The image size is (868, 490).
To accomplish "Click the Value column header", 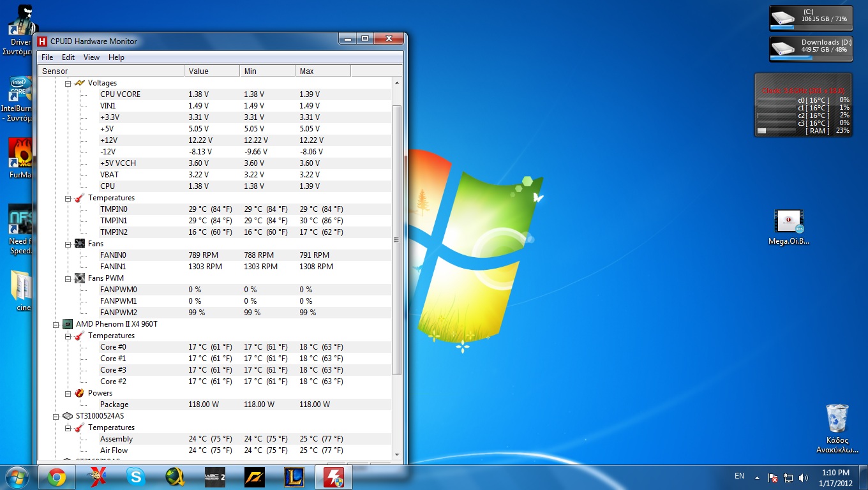I will (x=212, y=71).
